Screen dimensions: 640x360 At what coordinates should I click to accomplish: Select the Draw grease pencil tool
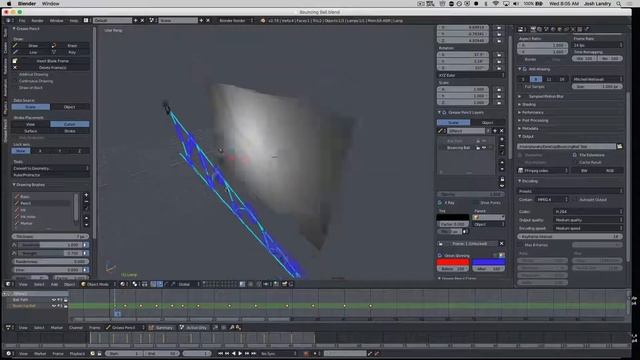(x=31, y=46)
